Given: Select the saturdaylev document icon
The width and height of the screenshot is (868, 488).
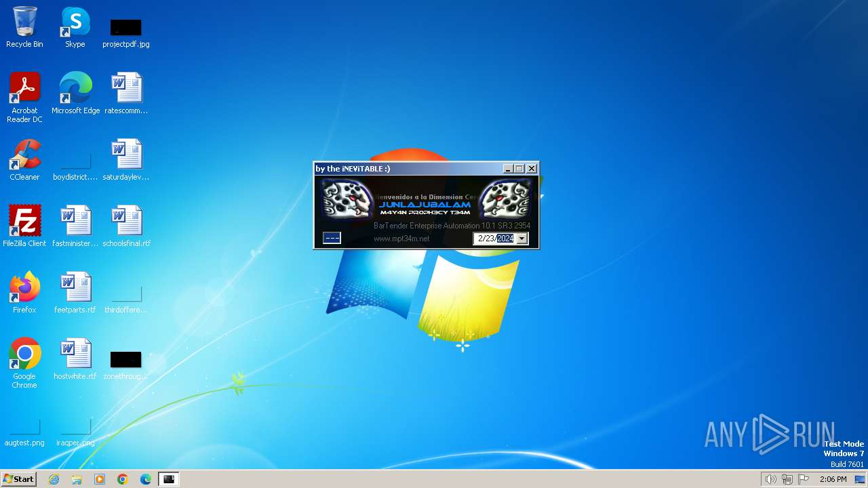Looking at the screenshot, I should 126,160.
